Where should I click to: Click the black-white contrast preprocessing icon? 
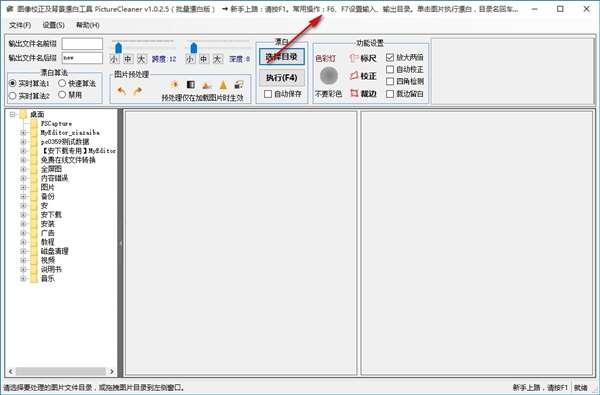point(191,85)
